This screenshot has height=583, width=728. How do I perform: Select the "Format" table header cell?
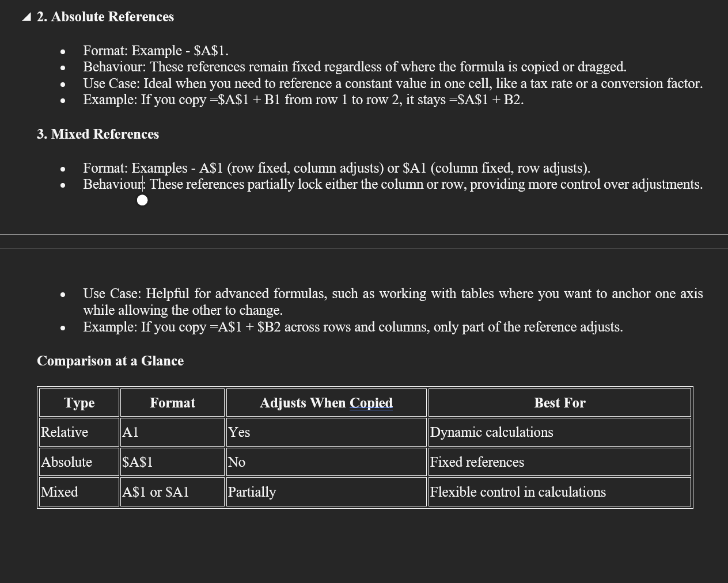[172, 403]
